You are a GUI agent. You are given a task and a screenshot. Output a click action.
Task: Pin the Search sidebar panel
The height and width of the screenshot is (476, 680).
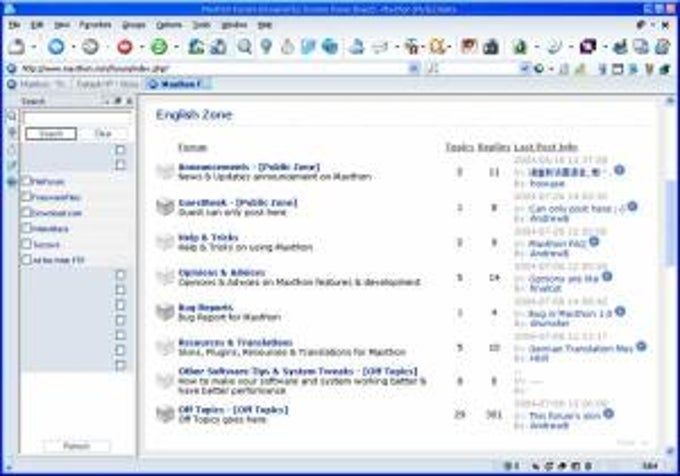click(118, 101)
